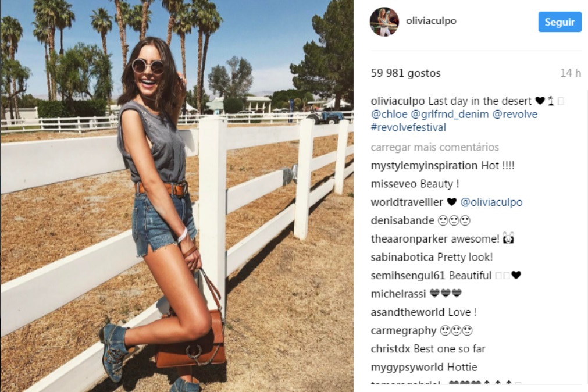Screen dimensions: 588x392
Task: Visit commenter christdx's profile
Action: click(x=391, y=349)
